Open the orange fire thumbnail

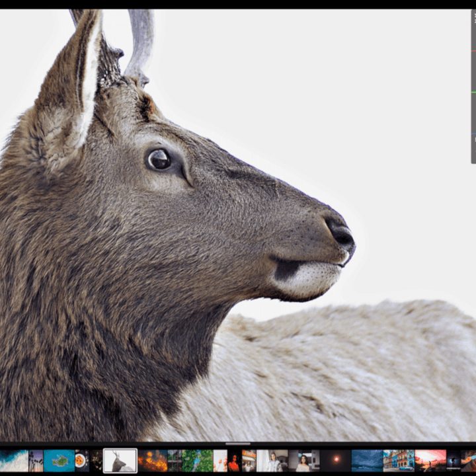(x=153, y=461)
